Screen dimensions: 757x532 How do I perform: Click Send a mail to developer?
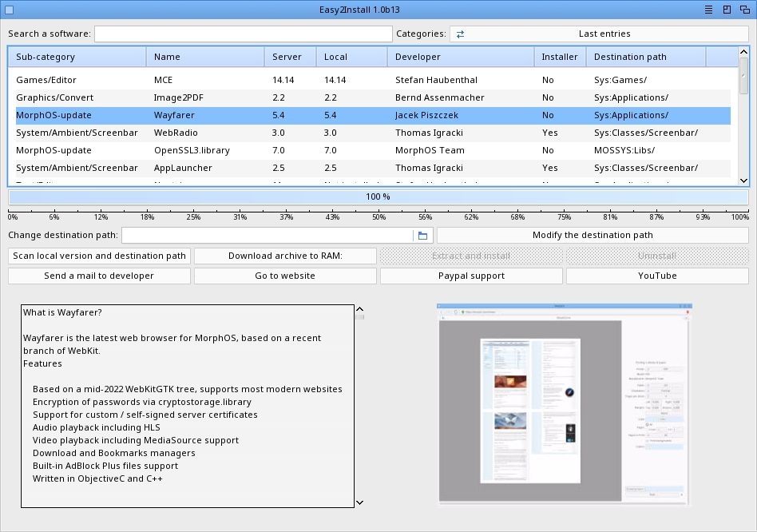[100, 276]
